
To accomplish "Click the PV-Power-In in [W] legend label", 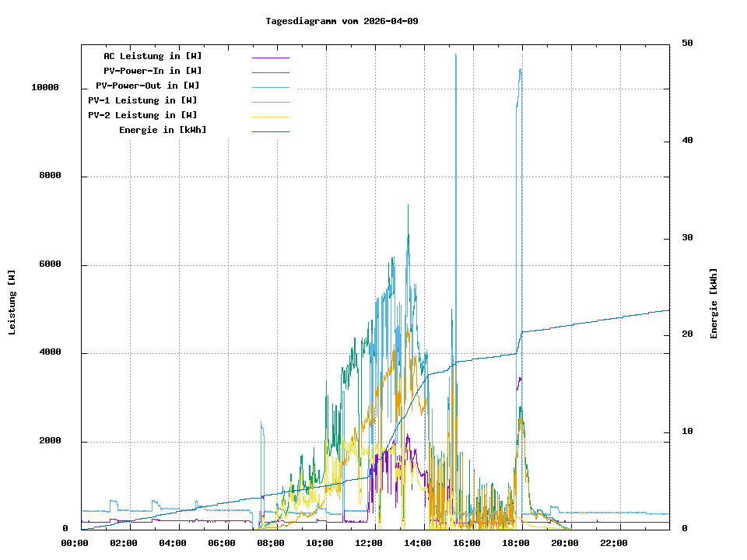I will pyautogui.click(x=153, y=71).
